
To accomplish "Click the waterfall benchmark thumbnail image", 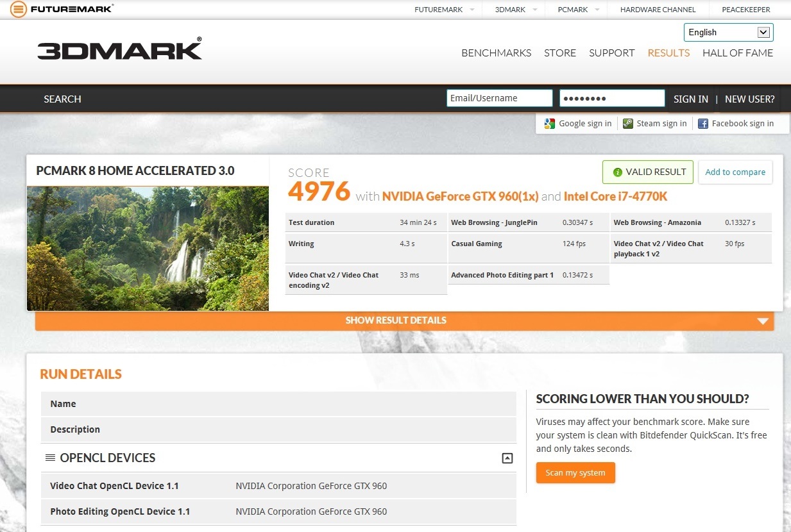I will click(x=148, y=248).
